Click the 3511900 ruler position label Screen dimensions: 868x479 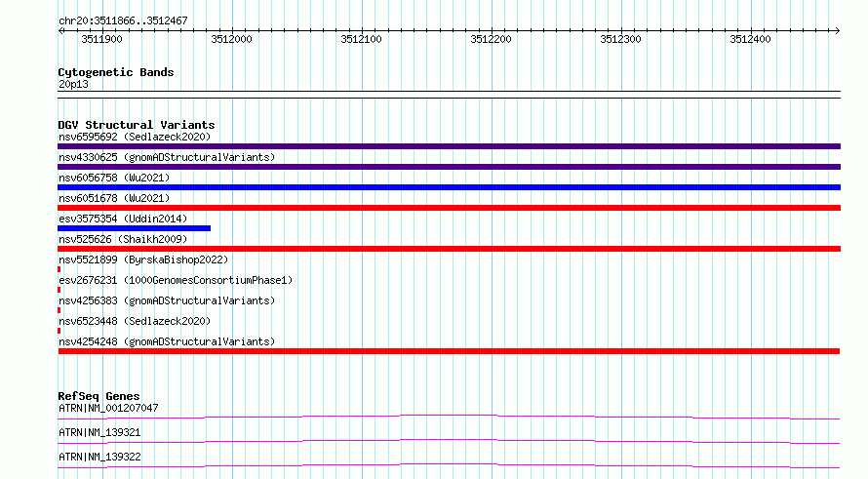pos(101,39)
